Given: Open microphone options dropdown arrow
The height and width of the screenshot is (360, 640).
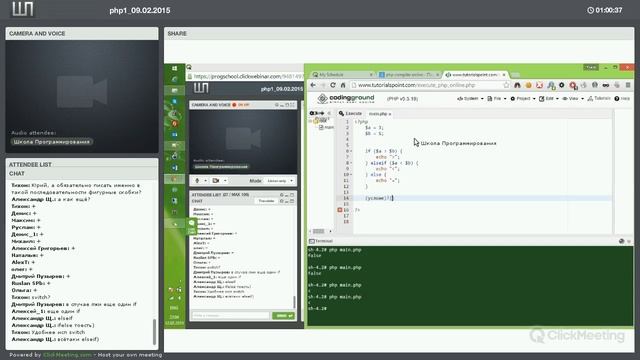Looking at the screenshot, I should point(205,181).
